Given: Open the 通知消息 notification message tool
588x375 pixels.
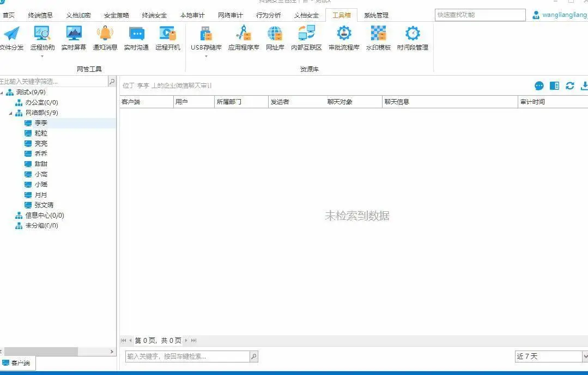Looking at the screenshot, I should (104, 38).
